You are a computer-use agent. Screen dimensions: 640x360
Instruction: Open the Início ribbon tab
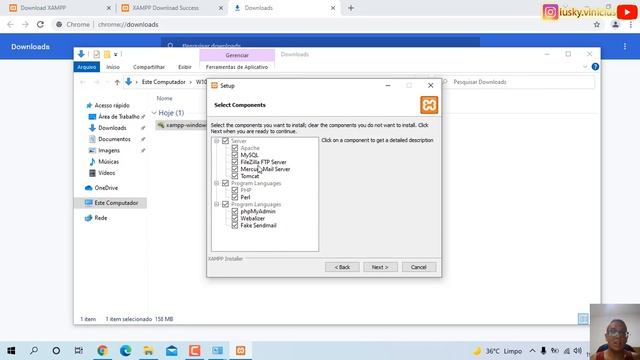(x=113, y=67)
